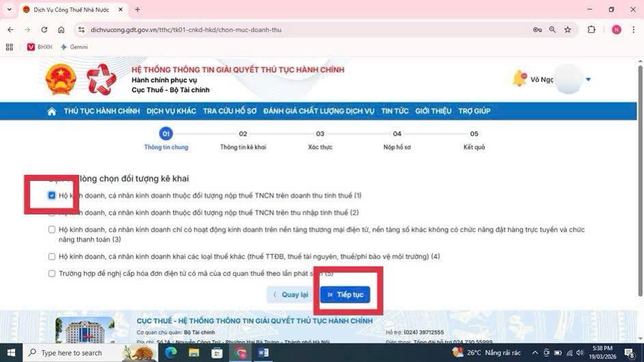644x362 pixels.
Task: Open DỊCH VỤ KHÁC menu
Action: click(x=172, y=111)
